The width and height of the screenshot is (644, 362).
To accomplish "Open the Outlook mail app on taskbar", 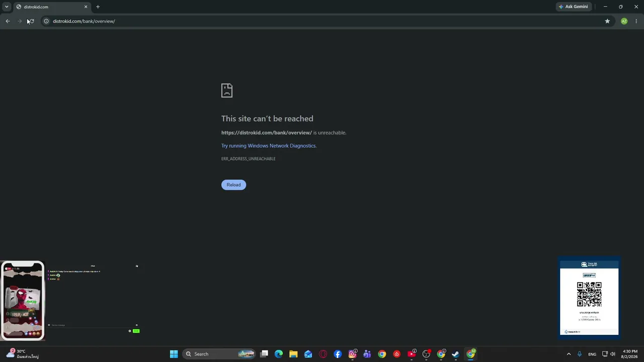I will click(308, 354).
